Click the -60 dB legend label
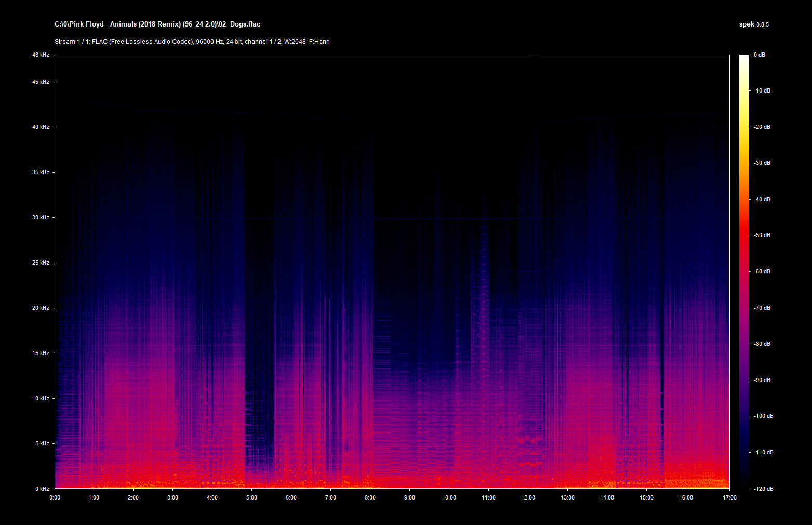 [x=762, y=271]
